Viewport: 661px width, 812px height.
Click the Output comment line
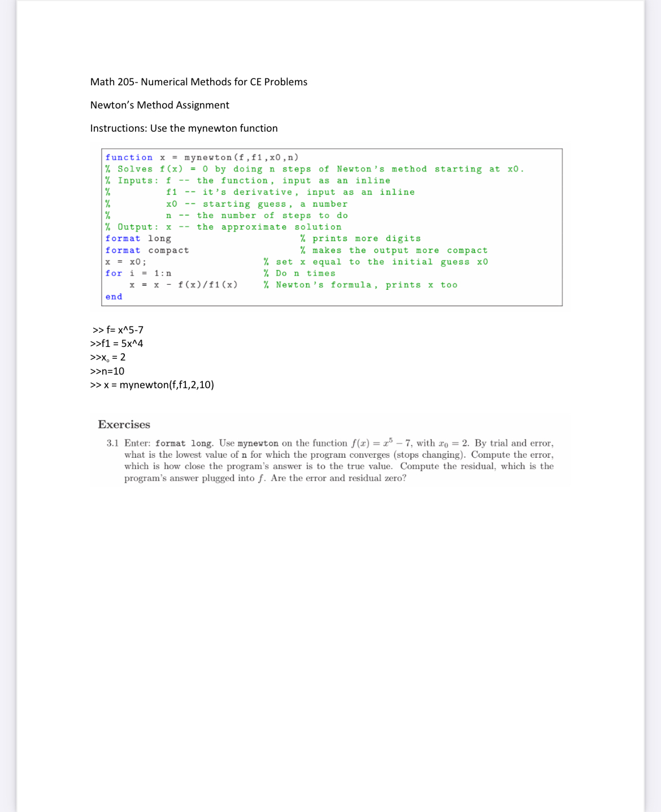pyautogui.click(x=223, y=227)
